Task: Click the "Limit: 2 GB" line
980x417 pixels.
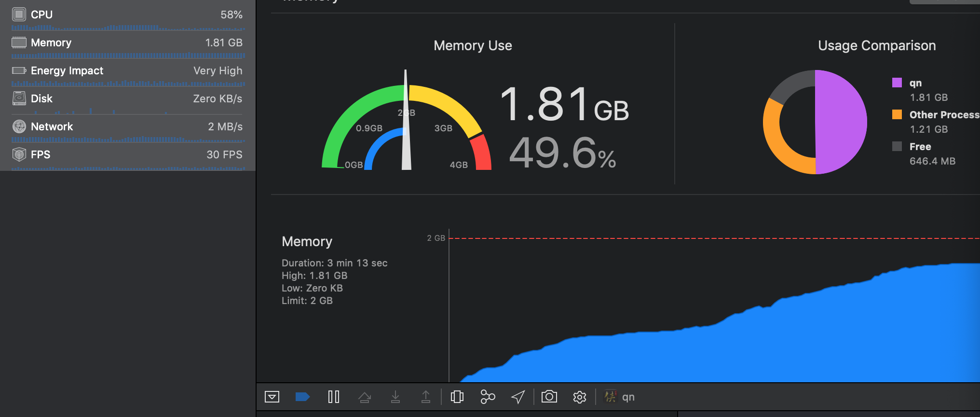Action: tap(307, 301)
